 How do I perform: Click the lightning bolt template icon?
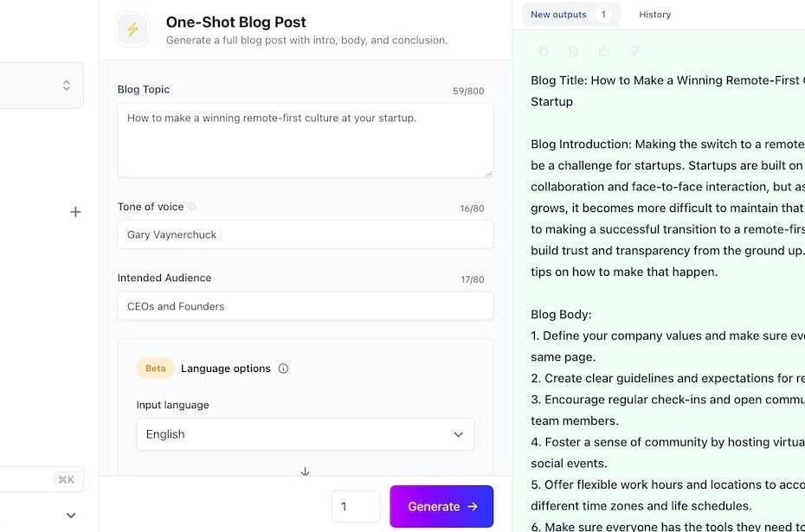point(133,29)
